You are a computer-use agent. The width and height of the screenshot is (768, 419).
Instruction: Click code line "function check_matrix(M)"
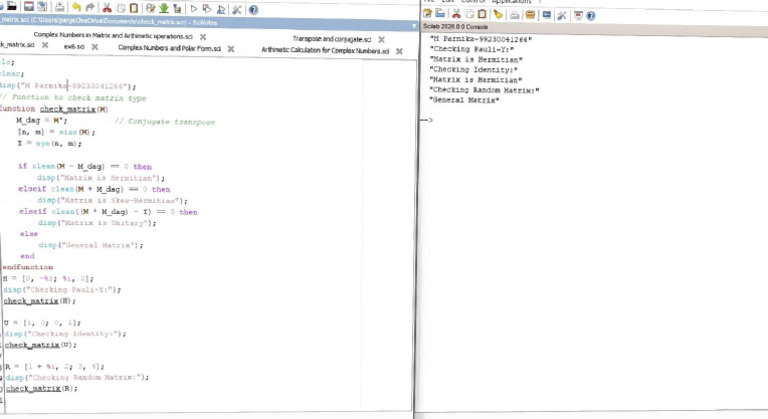[x=53, y=109]
